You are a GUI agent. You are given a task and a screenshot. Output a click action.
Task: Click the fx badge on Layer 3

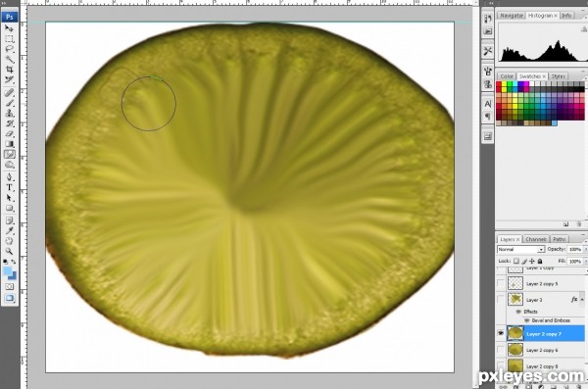click(x=574, y=300)
